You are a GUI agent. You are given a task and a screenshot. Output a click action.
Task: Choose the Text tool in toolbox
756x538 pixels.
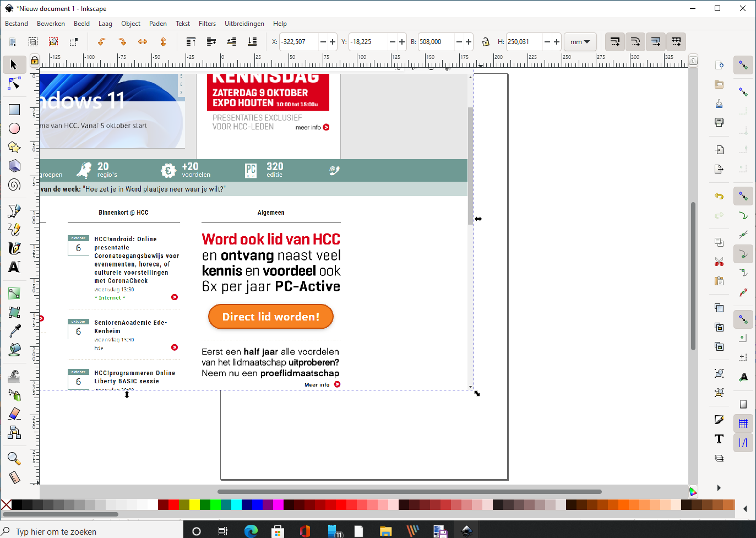(14, 267)
